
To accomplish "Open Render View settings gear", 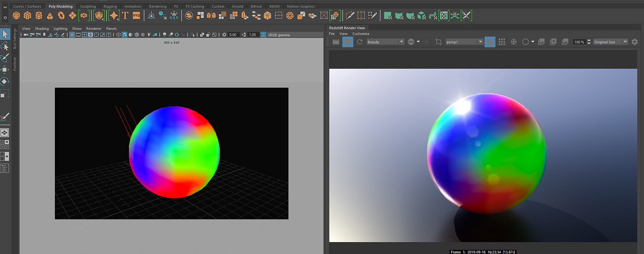I will click(634, 42).
